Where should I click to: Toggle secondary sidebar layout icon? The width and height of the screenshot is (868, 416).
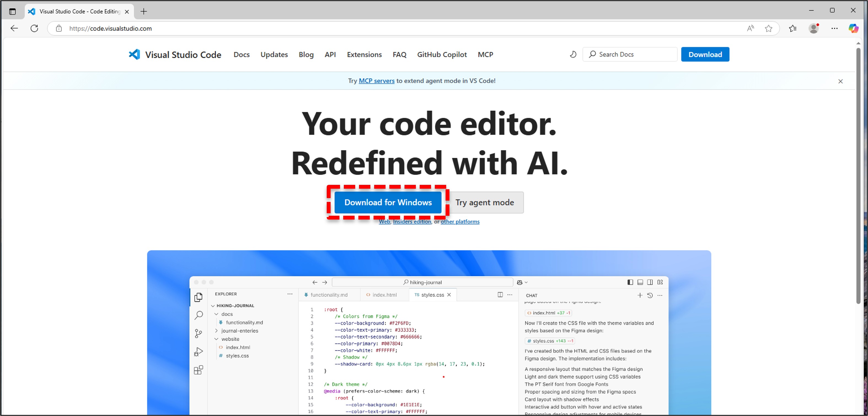[x=650, y=282]
